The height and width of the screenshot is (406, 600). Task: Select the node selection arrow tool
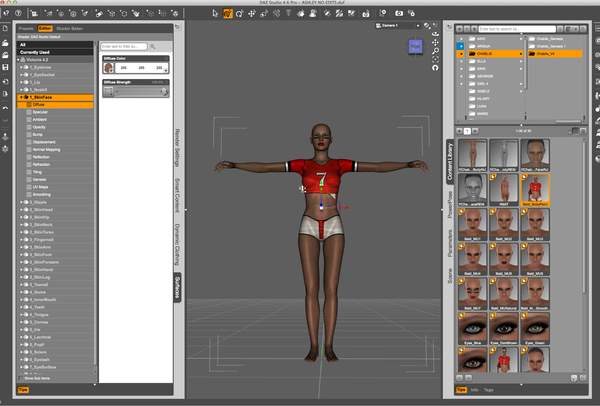coord(215,13)
